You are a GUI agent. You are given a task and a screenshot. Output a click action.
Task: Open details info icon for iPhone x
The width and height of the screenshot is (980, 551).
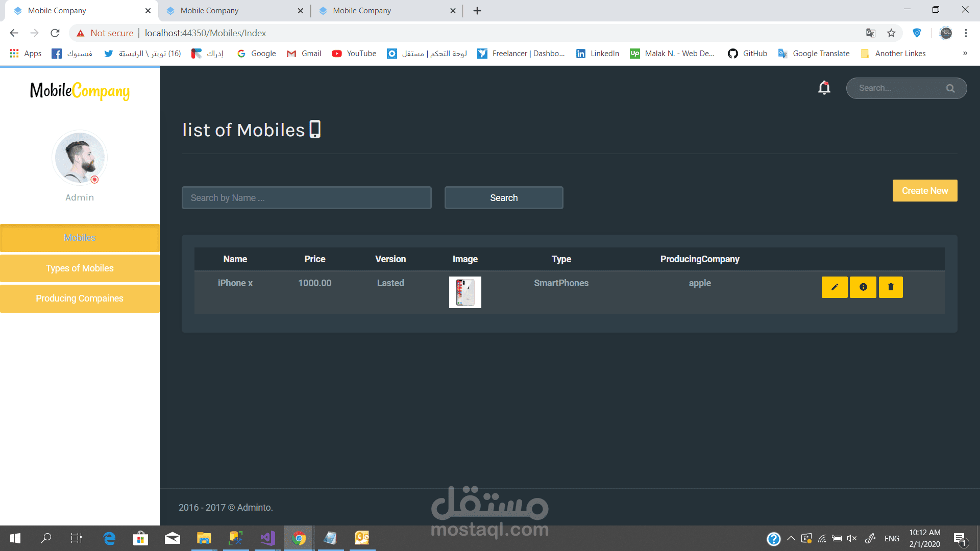863,287
